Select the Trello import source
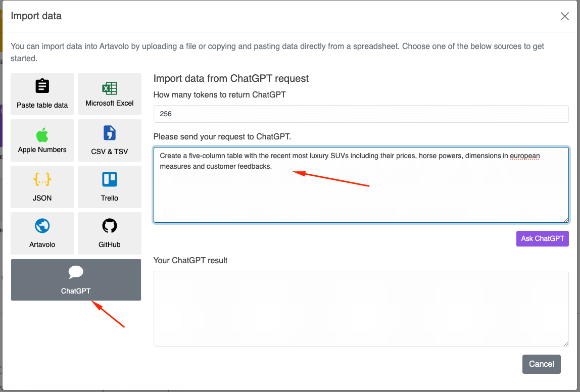Screen dimensions: 580x392 click(110, 187)
